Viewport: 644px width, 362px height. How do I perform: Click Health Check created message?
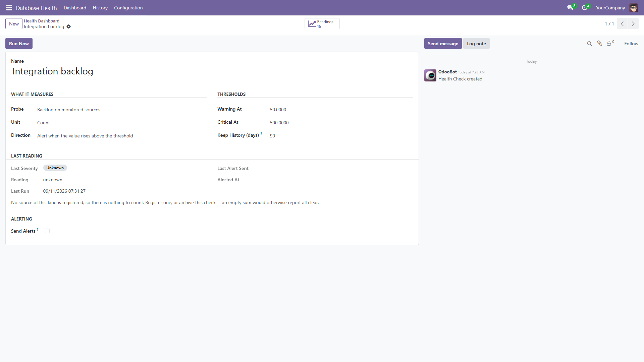pyautogui.click(x=460, y=79)
